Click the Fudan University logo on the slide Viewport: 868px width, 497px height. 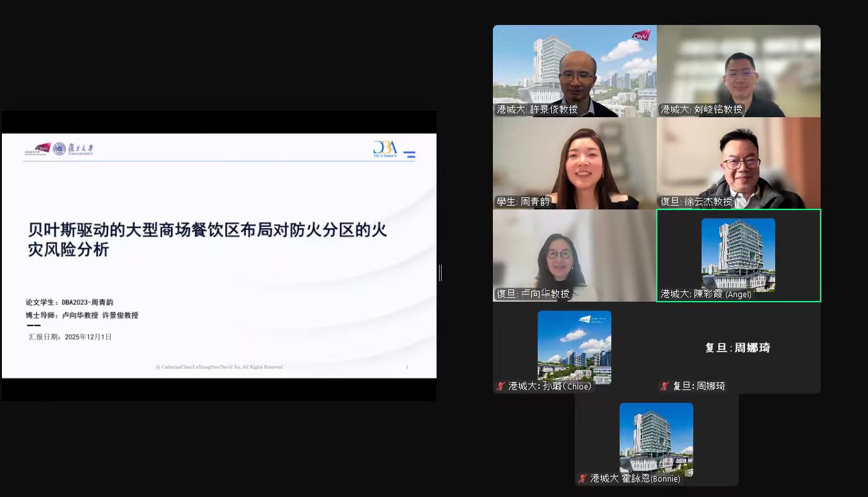point(74,149)
